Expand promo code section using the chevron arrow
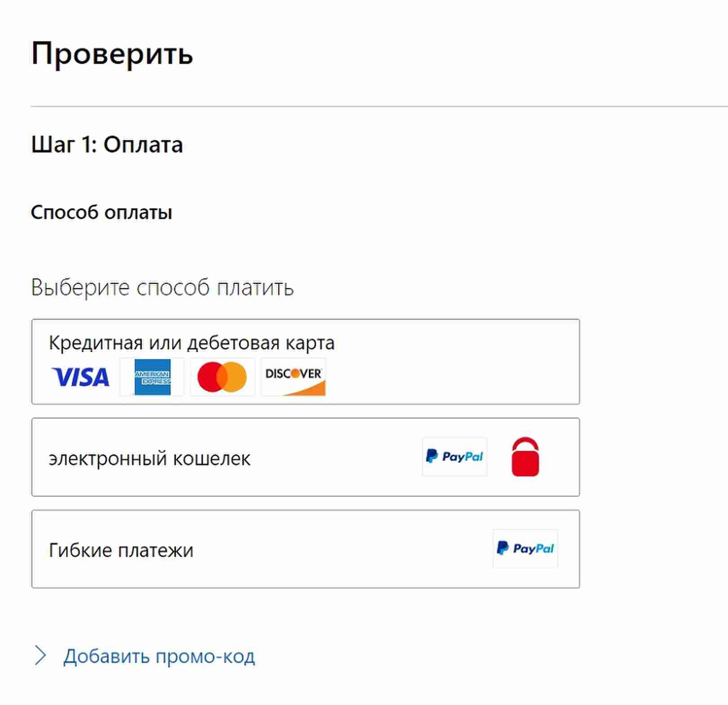Screen dimensions: 728x705 tap(40, 656)
